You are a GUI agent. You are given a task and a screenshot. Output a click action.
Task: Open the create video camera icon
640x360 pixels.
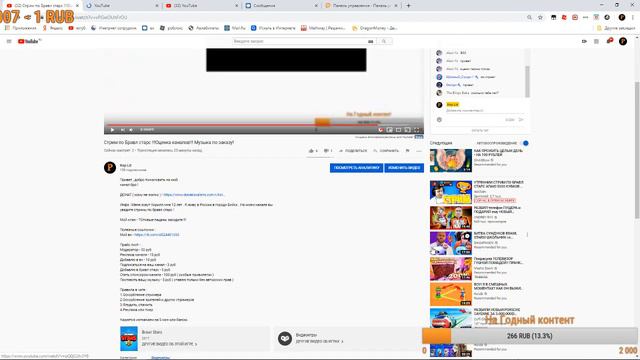point(584,41)
